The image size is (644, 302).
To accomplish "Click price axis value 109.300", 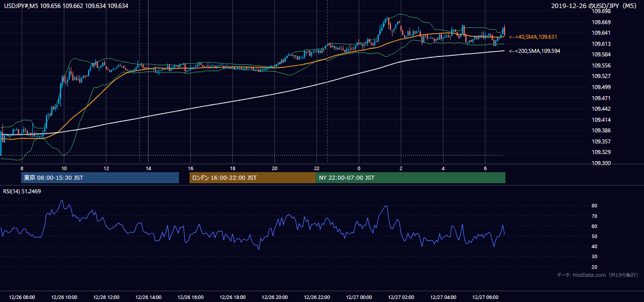I will pos(601,163).
